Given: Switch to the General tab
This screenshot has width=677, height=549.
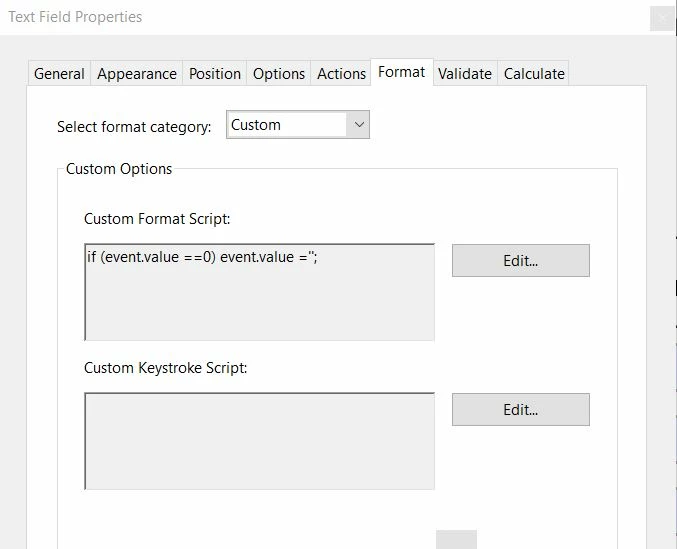Looking at the screenshot, I should tap(59, 74).
